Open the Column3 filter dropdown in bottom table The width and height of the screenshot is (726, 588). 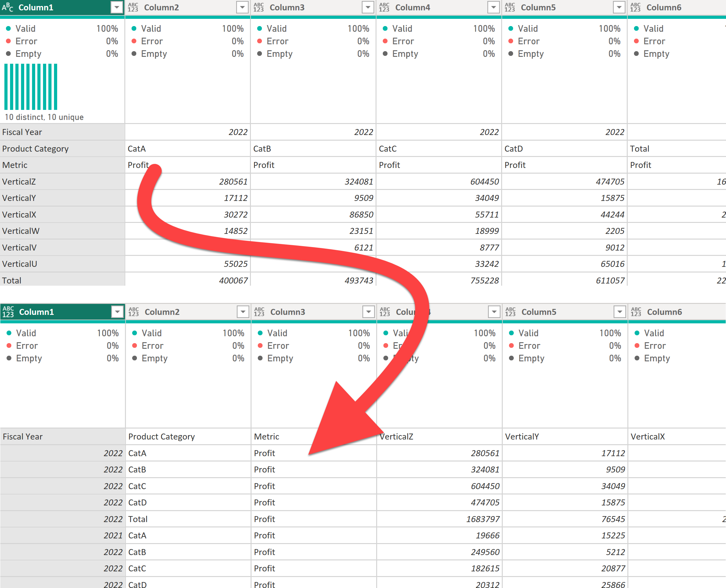[x=369, y=312]
